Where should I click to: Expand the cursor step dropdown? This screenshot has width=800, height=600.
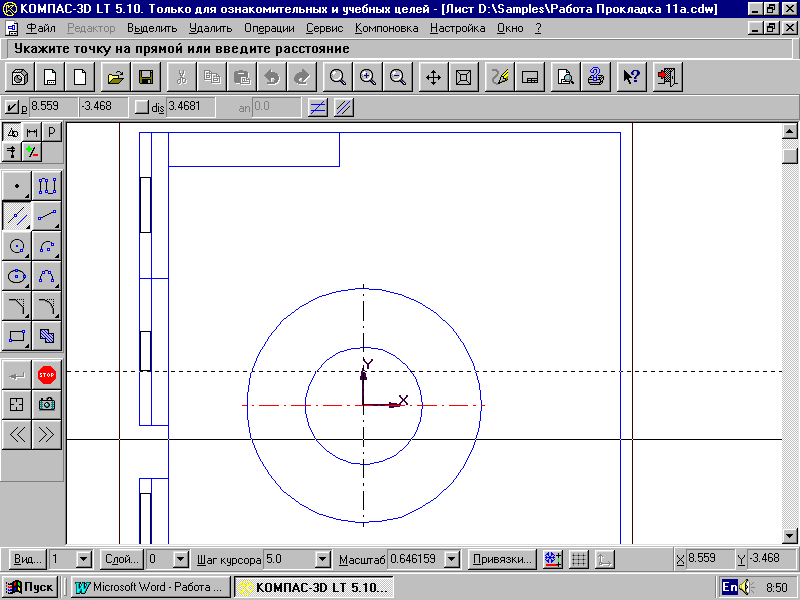click(x=323, y=559)
